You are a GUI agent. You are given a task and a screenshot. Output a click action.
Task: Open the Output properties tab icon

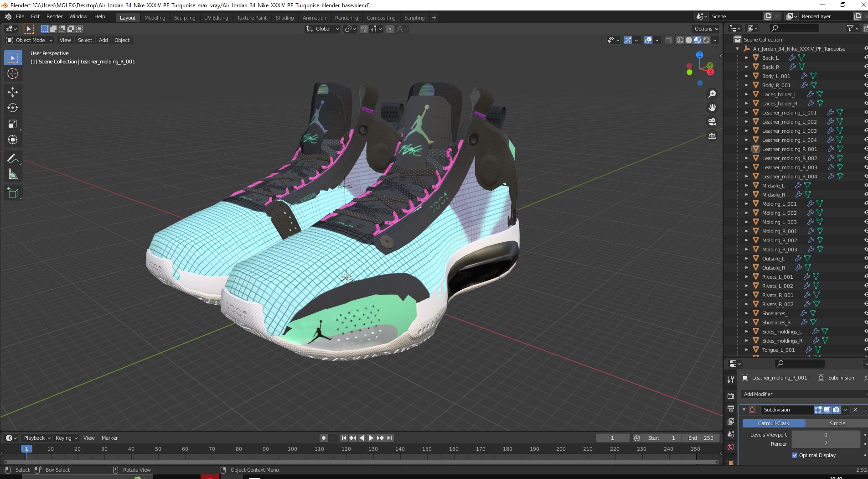[731, 408]
